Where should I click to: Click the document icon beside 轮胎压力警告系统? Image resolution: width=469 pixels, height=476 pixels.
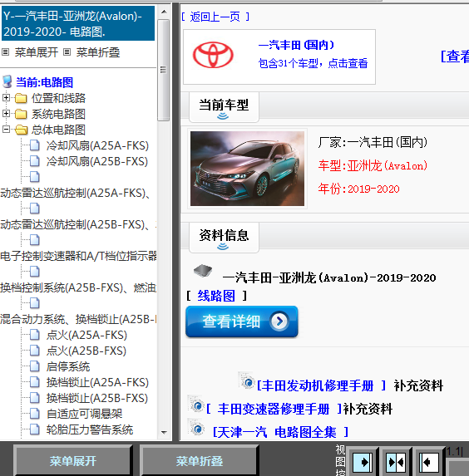coord(35,429)
